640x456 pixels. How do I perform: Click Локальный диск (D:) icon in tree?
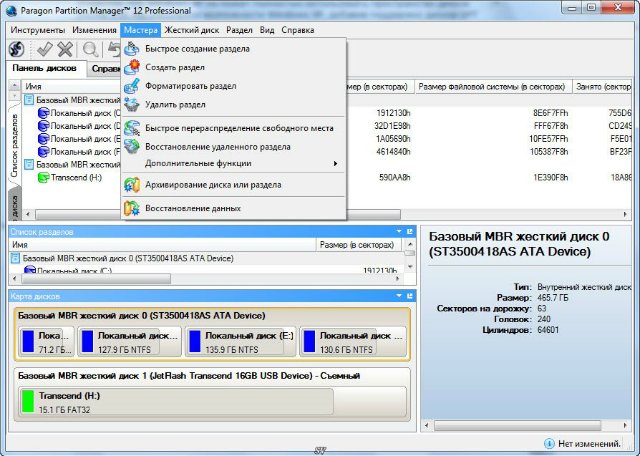(x=43, y=126)
